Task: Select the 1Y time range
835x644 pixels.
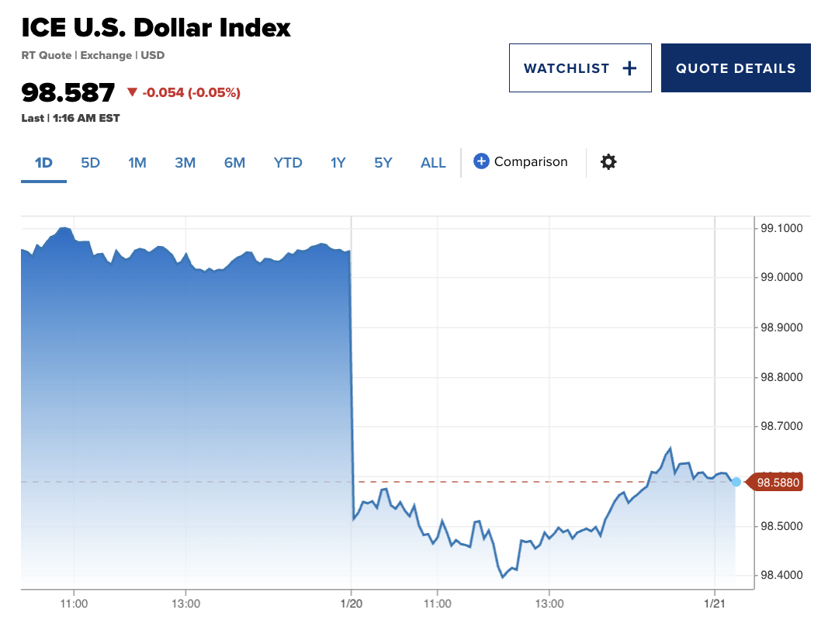Action: 338,163
